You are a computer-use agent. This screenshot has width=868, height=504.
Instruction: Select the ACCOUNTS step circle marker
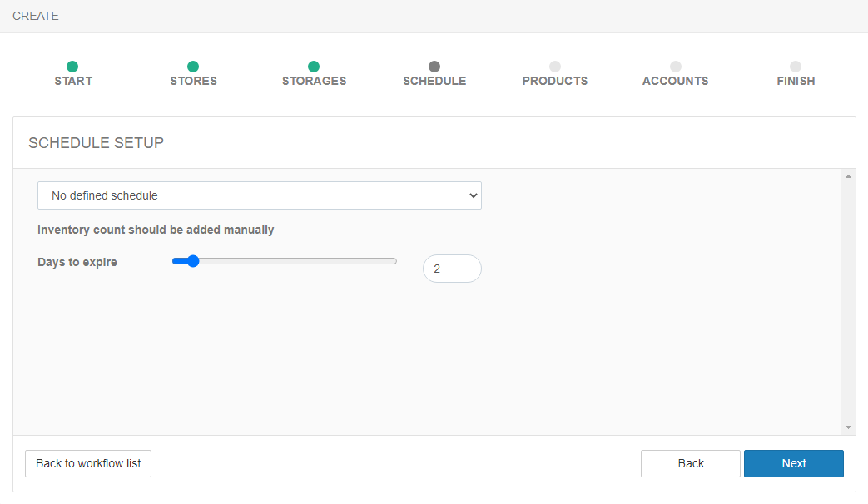676,67
